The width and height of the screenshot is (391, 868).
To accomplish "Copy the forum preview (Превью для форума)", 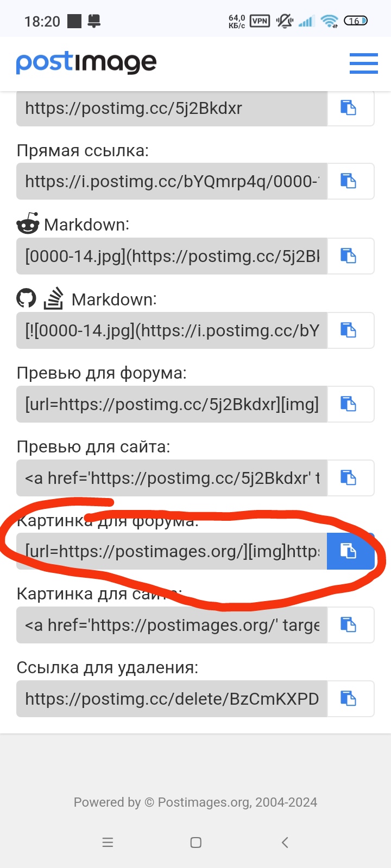I will 350,404.
